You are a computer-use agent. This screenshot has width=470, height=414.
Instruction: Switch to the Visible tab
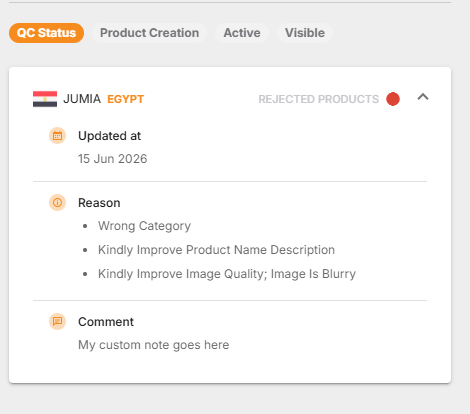[x=305, y=33]
